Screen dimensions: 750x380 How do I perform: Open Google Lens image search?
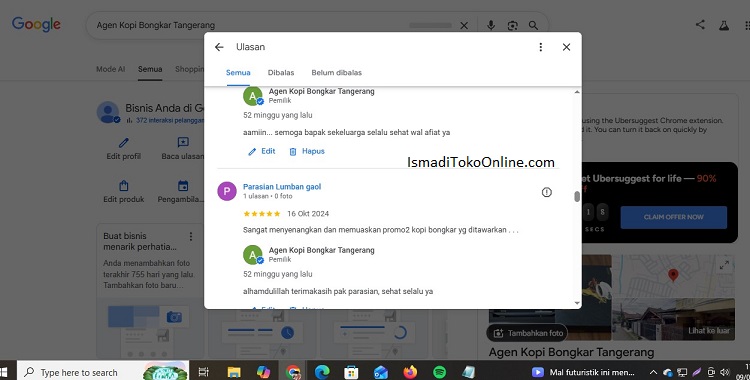(512, 25)
